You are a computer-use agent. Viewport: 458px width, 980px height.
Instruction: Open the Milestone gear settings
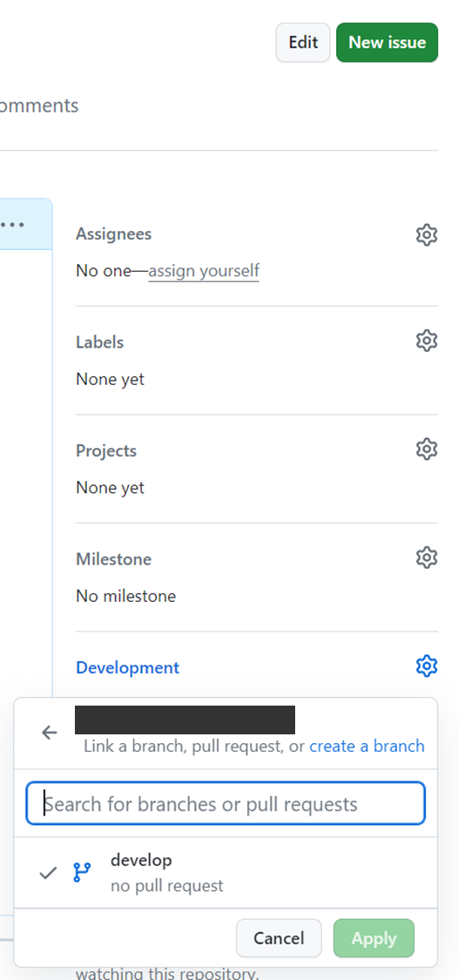pyautogui.click(x=426, y=557)
